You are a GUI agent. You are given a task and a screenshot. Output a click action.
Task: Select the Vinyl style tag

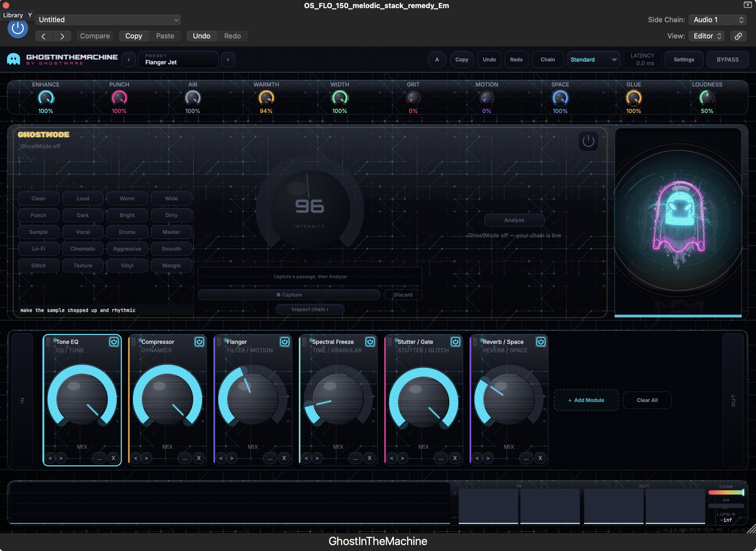pyautogui.click(x=127, y=265)
